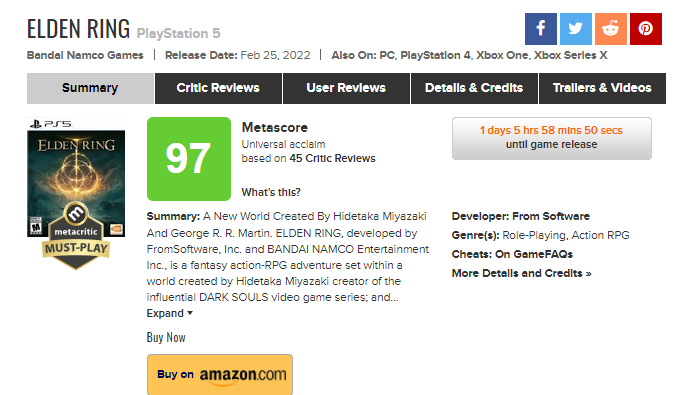
Task: Follow the More Details and Credits link
Action: 521,273
